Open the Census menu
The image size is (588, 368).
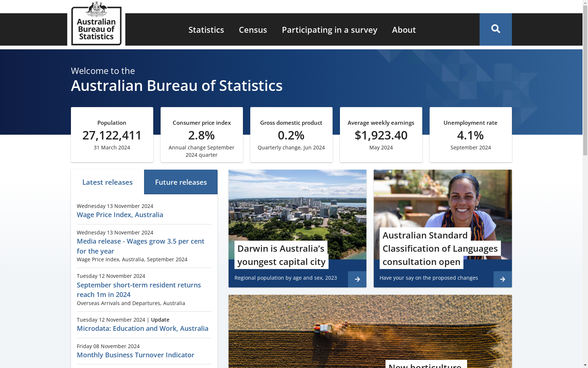click(x=253, y=30)
